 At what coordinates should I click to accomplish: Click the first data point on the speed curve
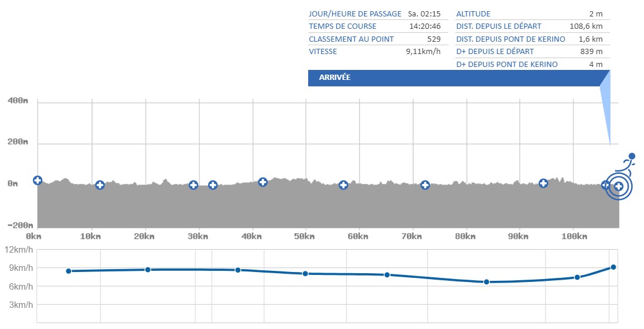[x=69, y=271]
